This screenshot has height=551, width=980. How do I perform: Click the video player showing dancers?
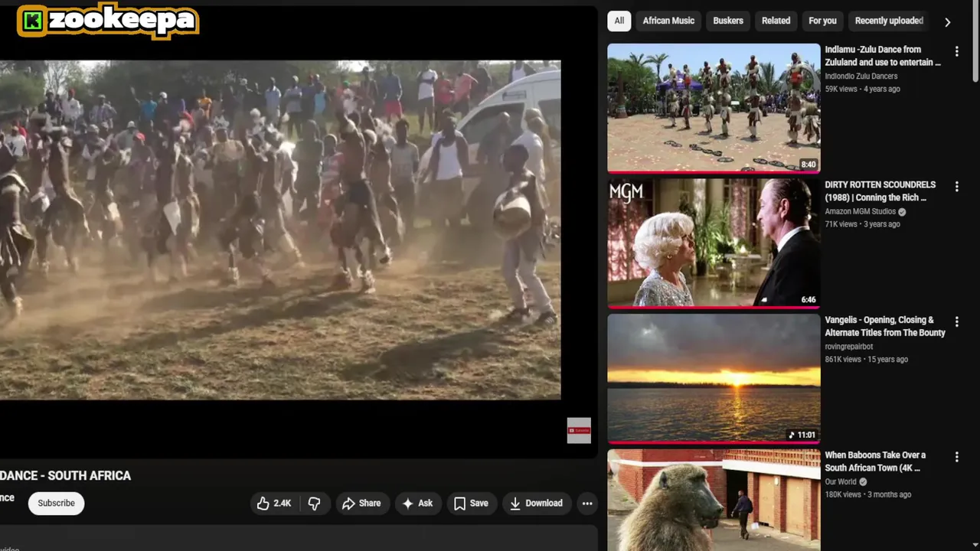point(280,230)
